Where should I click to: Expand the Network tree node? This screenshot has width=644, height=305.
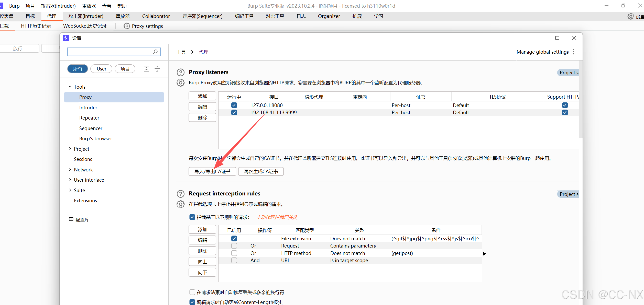pos(70,170)
